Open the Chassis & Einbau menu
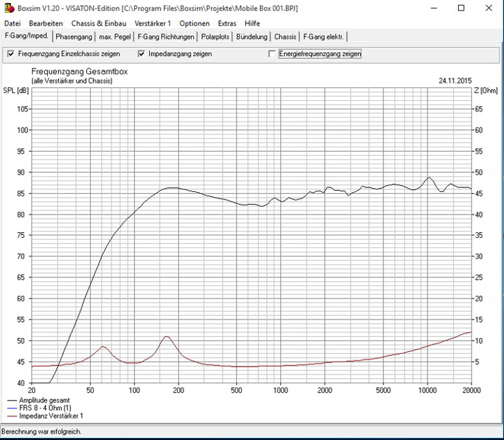This screenshot has width=504, height=440. pos(99,24)
